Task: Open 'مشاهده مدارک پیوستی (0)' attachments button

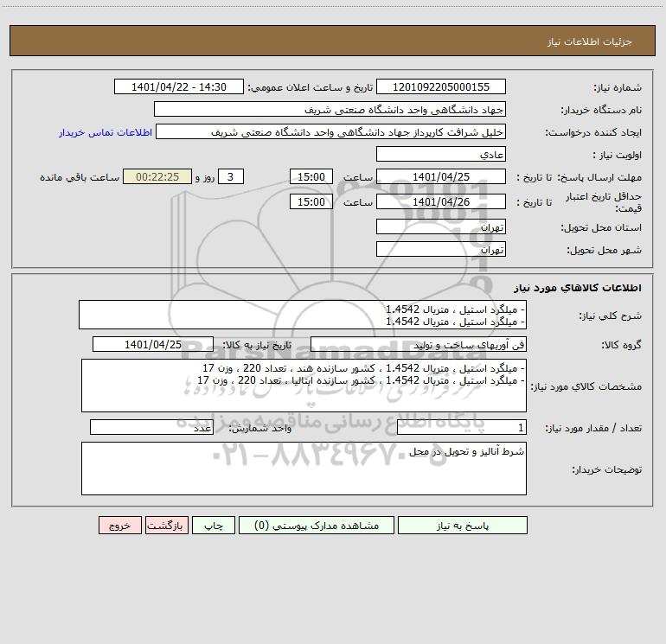Action: [x=316, y=525]
